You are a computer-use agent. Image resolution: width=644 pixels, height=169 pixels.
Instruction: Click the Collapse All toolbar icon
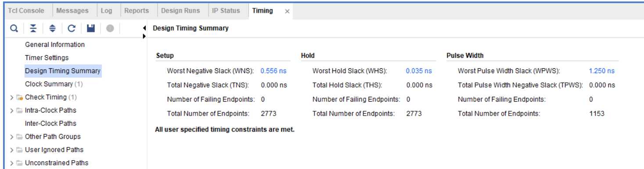click(33, 28)
